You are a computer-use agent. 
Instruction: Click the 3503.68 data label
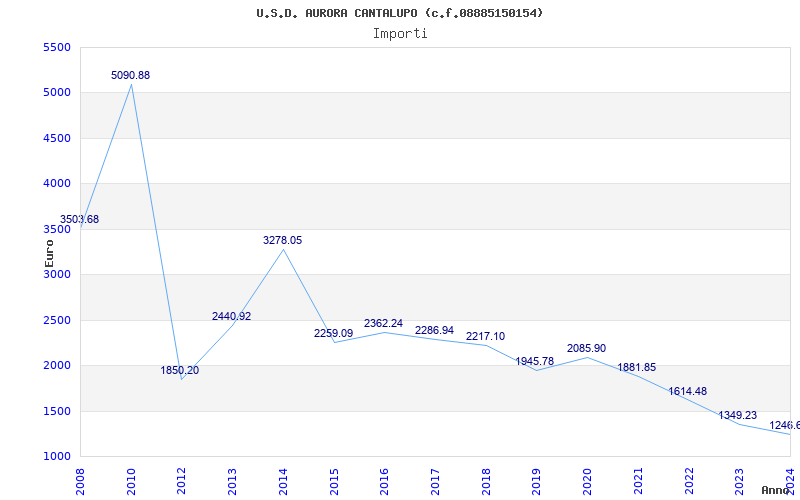click(x=80, y=219)
